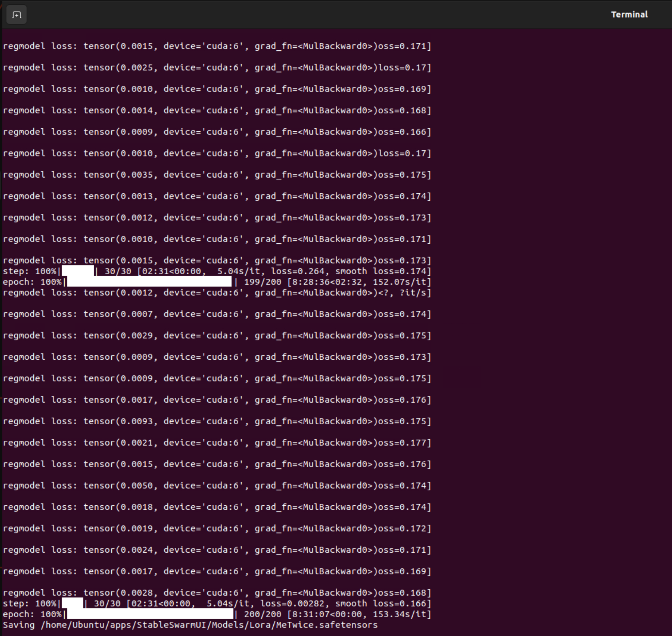672x636 pixels.
Task: Click the line with tensor(0.0024
Action: pyautogui.click(x=217, y=550)
